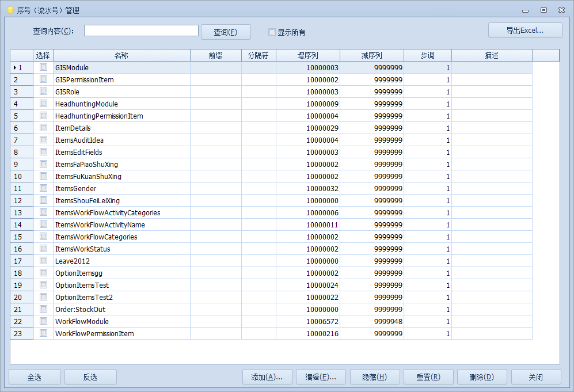Tick the Order:StockOut row checkbox

pos(44,309)
